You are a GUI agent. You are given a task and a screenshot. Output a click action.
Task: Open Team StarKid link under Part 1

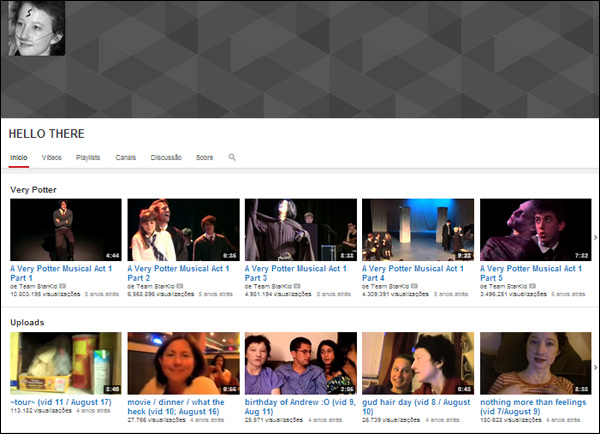tap(37, 286)
